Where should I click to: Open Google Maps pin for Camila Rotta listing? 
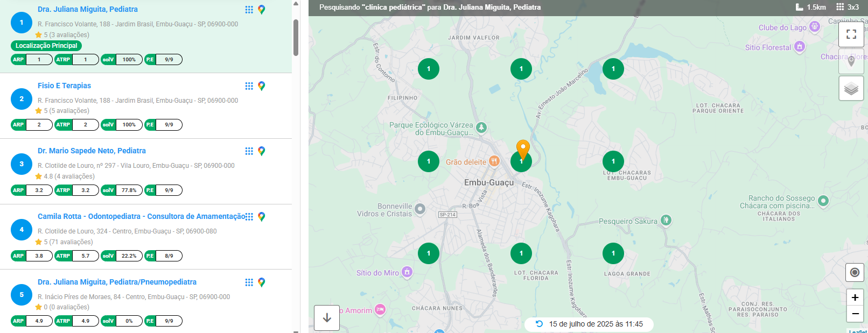(x=262, y=217)
